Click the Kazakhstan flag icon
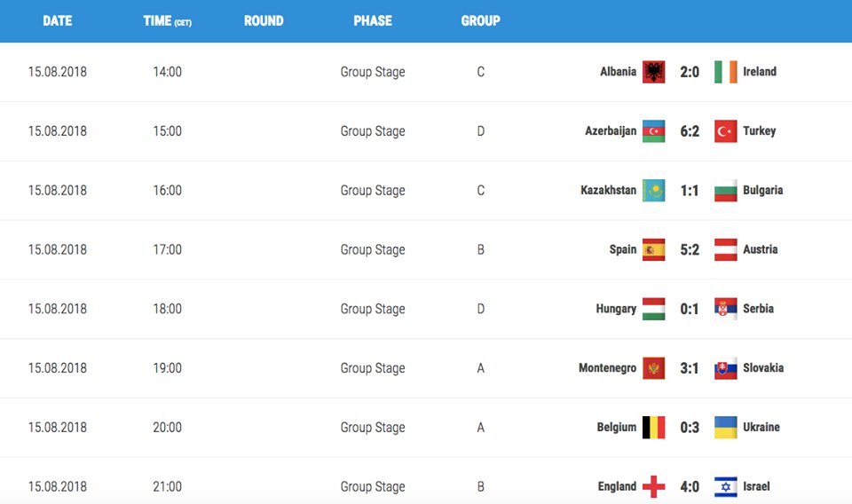This screenshot has height=504, width=852. point(654,190)
